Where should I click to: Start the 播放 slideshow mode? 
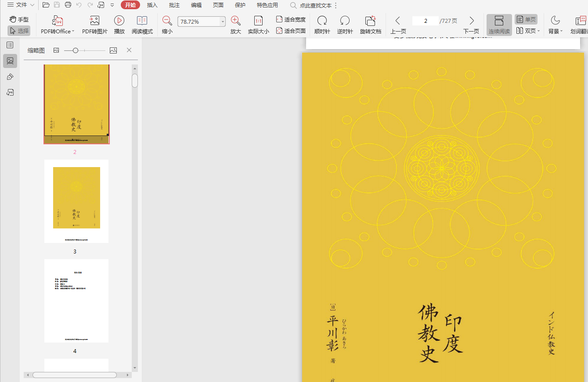point(119,21)
